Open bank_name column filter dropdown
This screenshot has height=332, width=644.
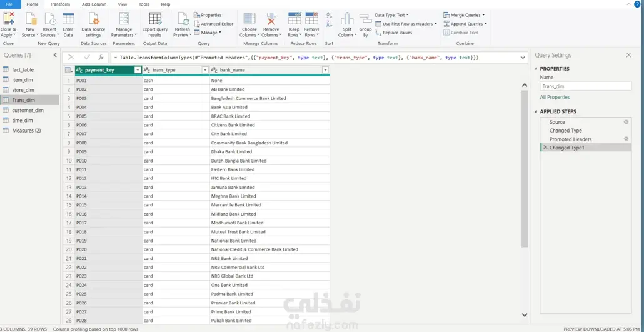pos(325,70)
